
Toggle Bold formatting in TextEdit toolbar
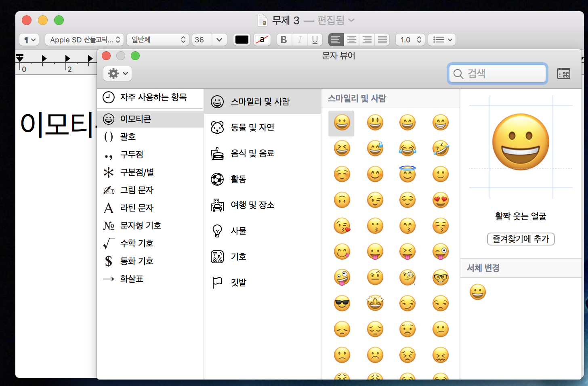[x=284, y=40]
